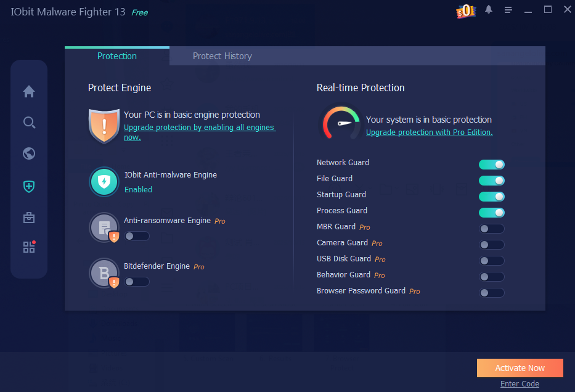Enable the Anti-ransomware Engine toggle
Image resolution: width=575 pixels, height=392 pixels.
tap(137, 236)
